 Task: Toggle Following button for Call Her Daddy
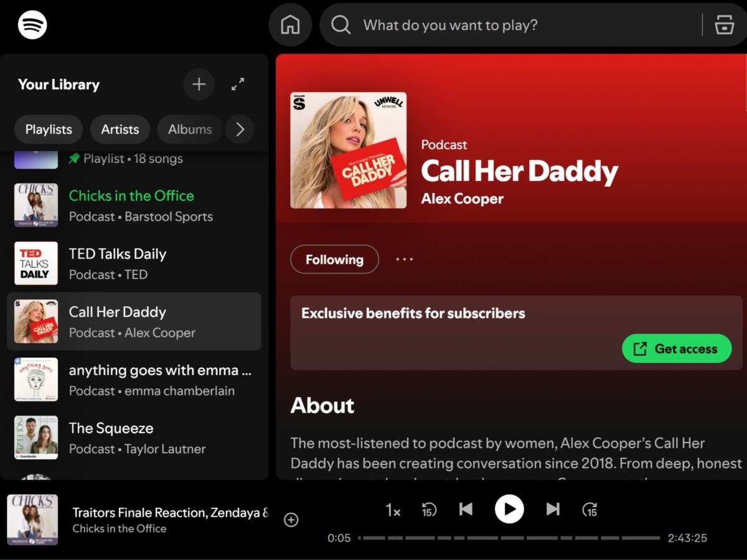click(334, 259)
